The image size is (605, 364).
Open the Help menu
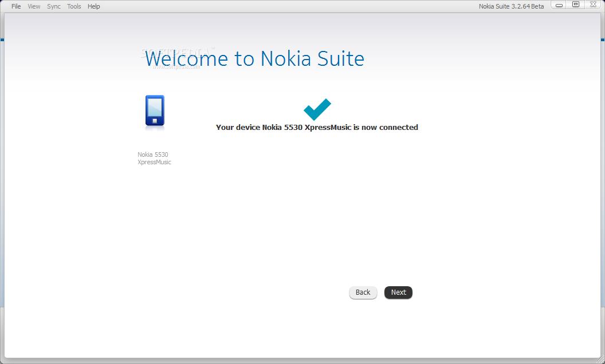pyautogui.click(x=94, y=6)
